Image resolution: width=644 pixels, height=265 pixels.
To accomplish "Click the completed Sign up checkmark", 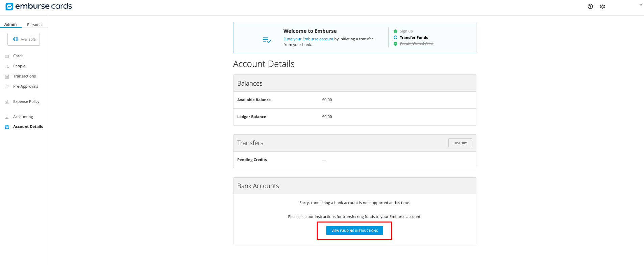I will [x=395, y=31].
